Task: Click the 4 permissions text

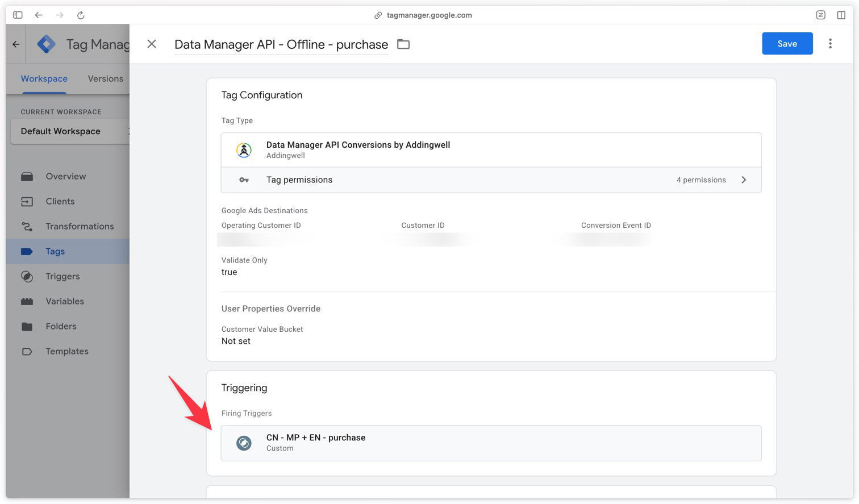Action: pyautogui.click(x=701, y=180)
